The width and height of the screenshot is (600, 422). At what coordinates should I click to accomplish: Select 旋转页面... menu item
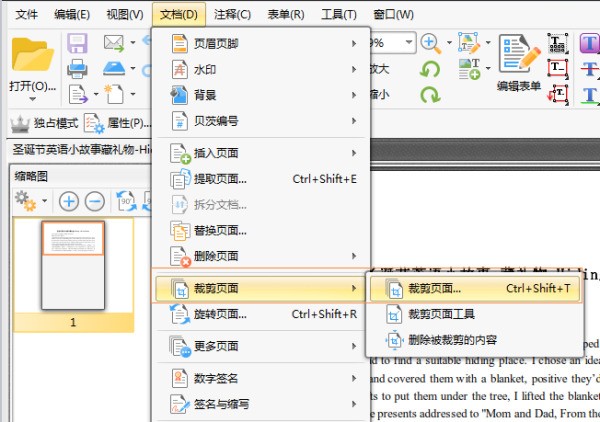point(261,314)
